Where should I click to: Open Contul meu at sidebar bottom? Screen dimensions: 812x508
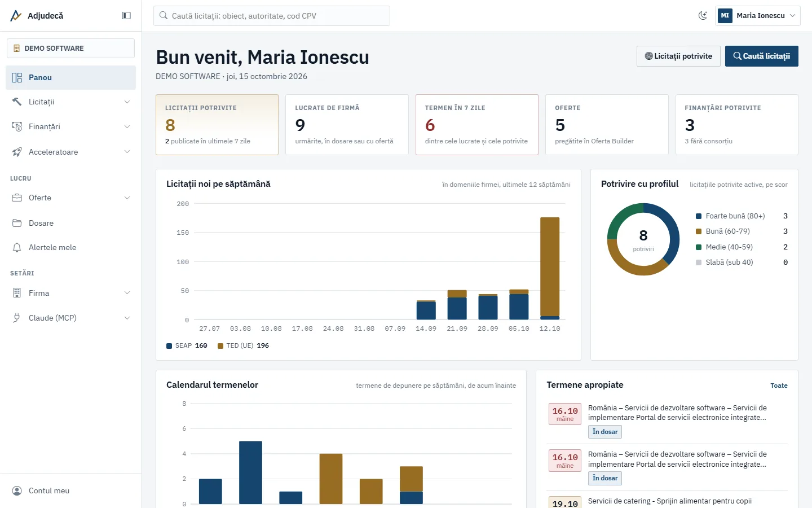[x=70, y=491]
